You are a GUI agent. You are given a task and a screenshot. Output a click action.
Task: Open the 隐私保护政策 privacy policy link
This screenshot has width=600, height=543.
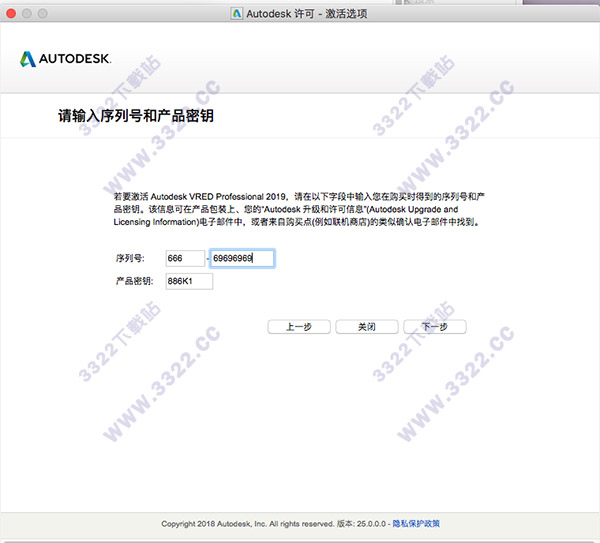click(416, 523)
